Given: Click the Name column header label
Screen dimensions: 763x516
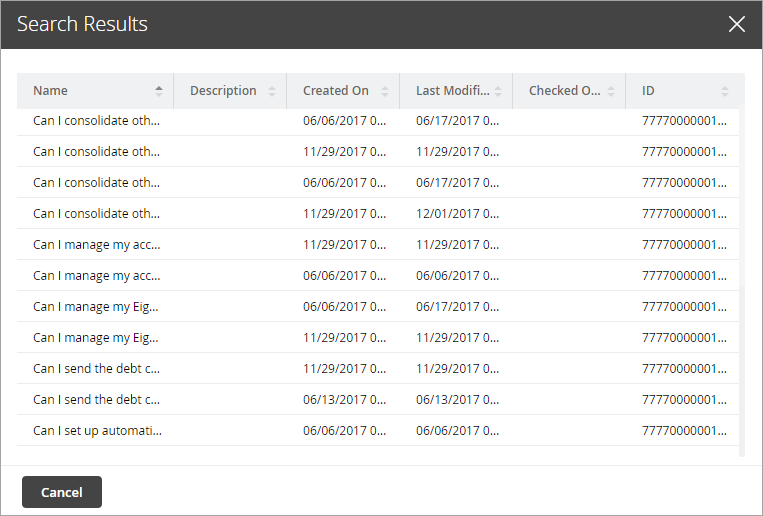Looking at the screenshot, I should coord(51,91).
